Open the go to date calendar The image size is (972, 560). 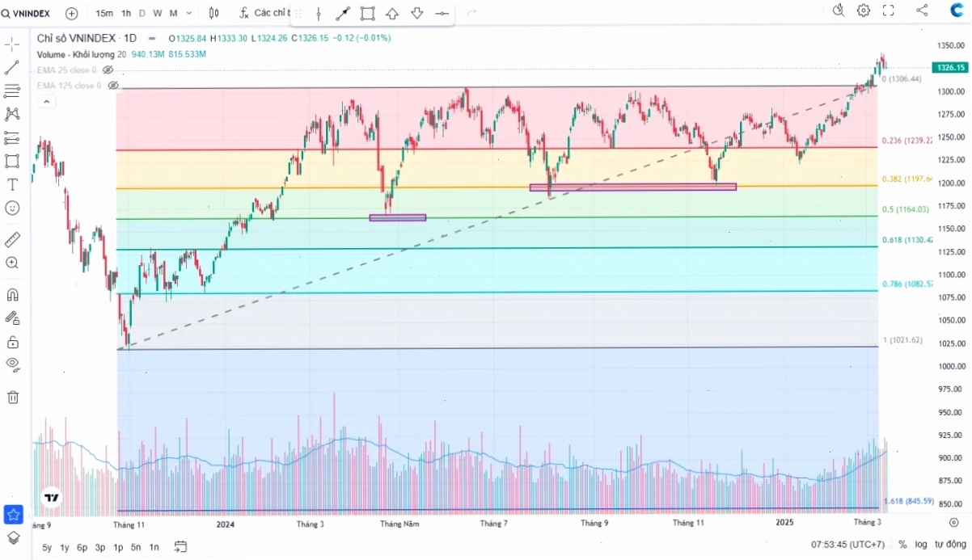[180, 546]
